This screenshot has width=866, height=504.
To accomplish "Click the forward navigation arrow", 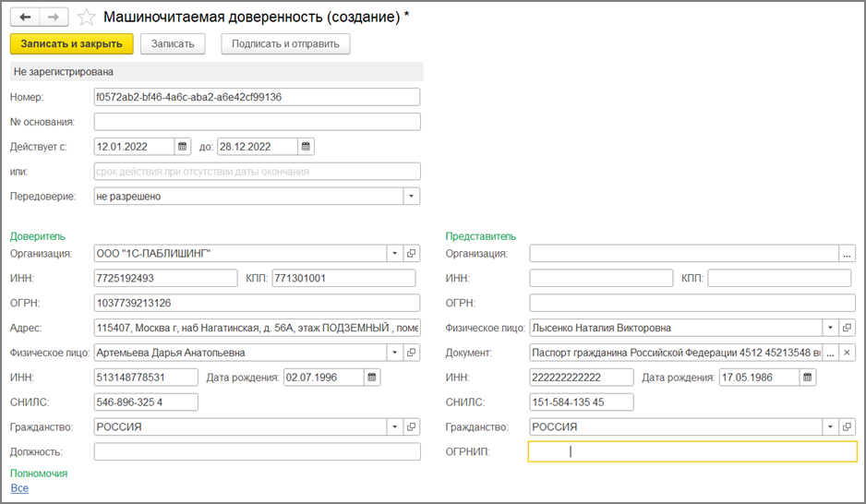I will click(x=54, y=18).
